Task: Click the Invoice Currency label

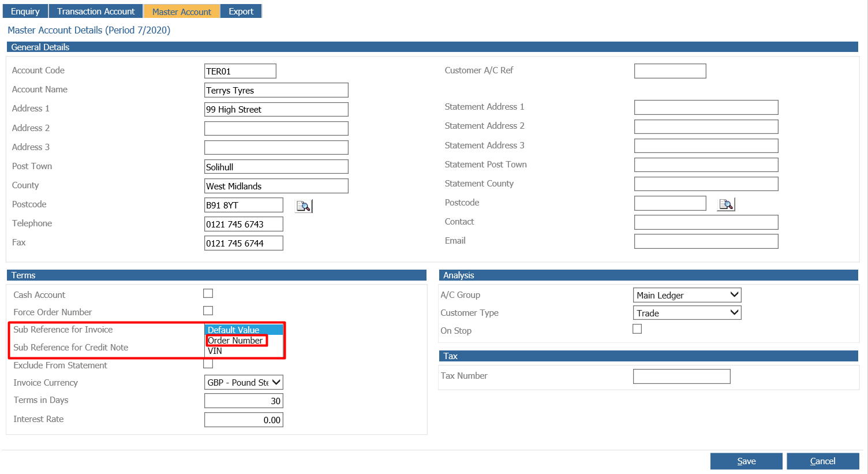Action: pyautogui.click(x=46, y=383)
